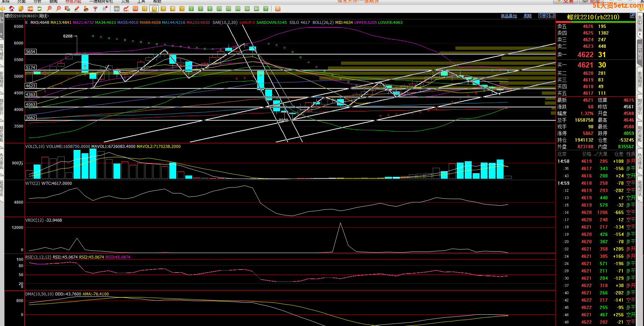
Task: Select the 5-minute period button
Action: (210, 9)
